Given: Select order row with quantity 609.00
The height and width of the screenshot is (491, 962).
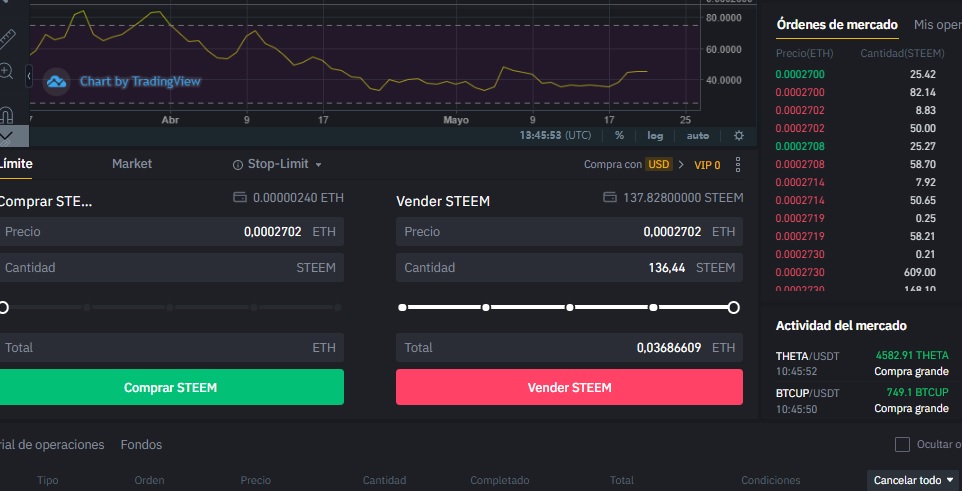Looking at the screenshot, I should point(856,272).
